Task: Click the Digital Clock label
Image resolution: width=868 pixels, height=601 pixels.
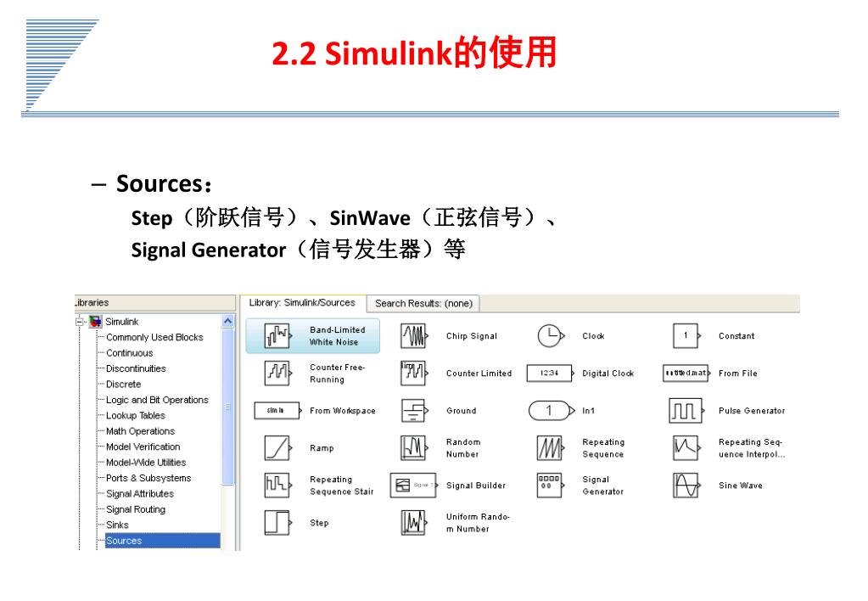Action: [608, 374]
